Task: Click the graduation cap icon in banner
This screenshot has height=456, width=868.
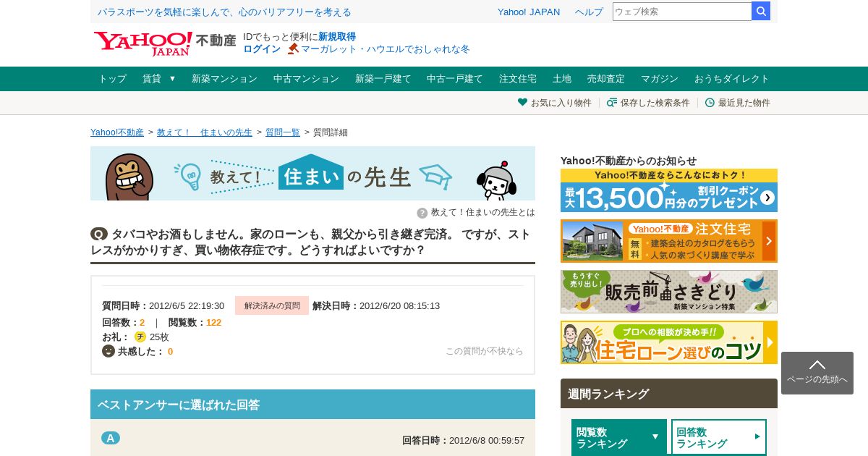Action: [x=435, y=177]
